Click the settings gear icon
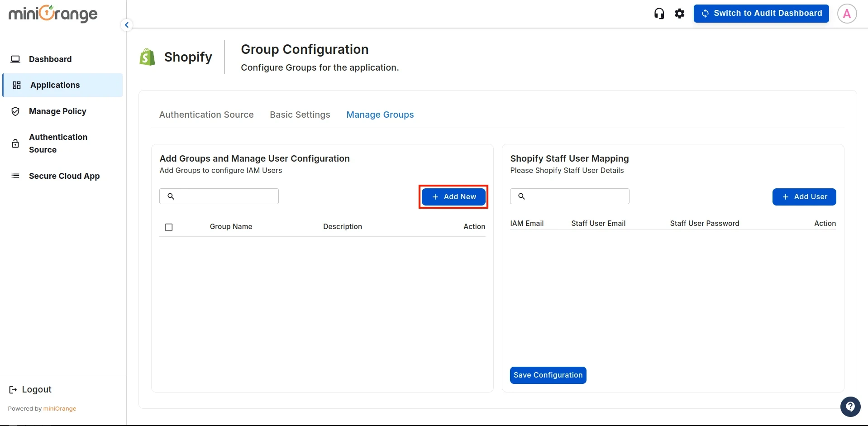The height and width of the screenshot is (426, 868). [x=680, y=13]
